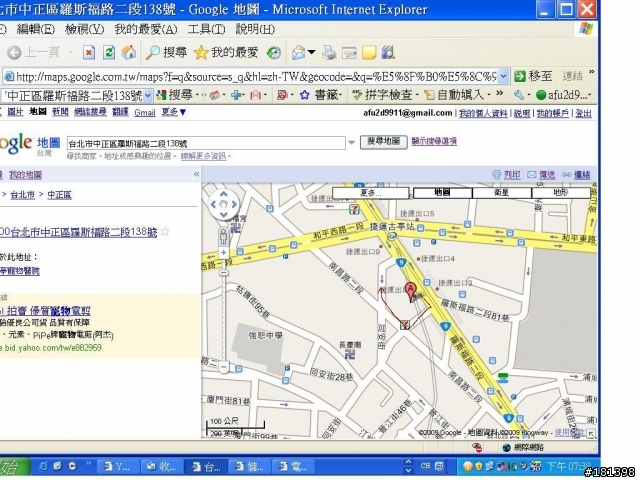Refresh the page using the green arrows icon

coord(109,52)
